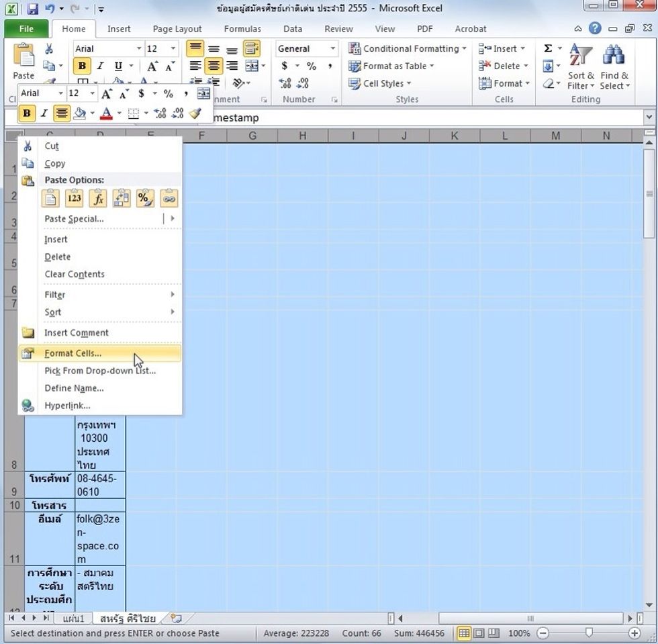Choose Format Cells... from the context menu
The width and height of the screenshot is (658, 644).
[73, 353]
